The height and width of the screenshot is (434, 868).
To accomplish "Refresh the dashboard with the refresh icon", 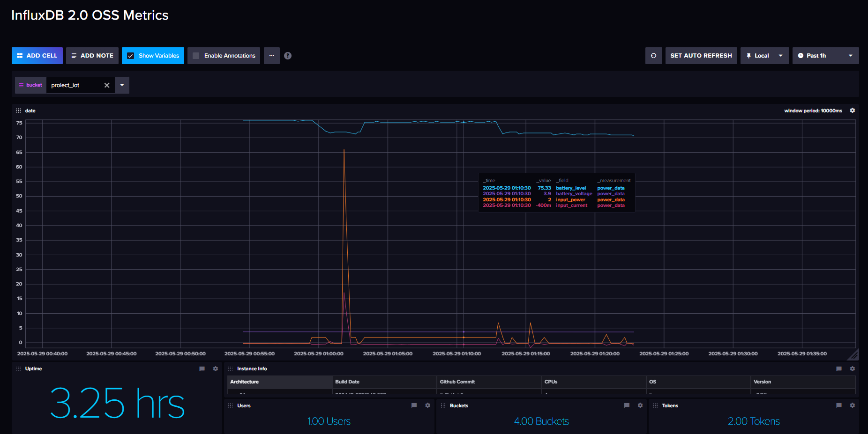I will click(654, 56).
